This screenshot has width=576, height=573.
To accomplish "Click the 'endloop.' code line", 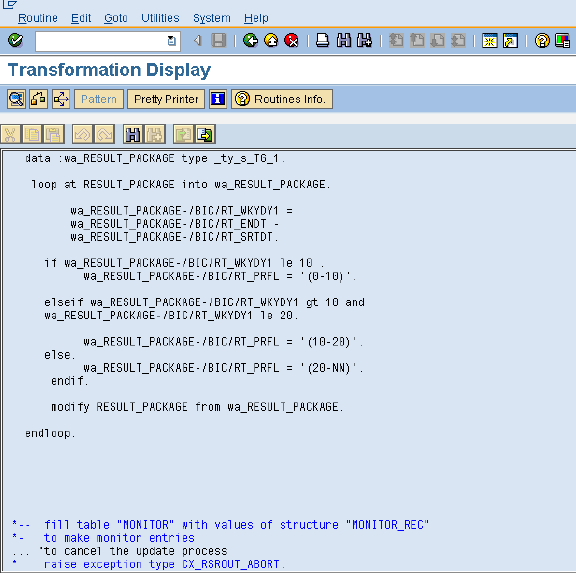I will [50, 433].
